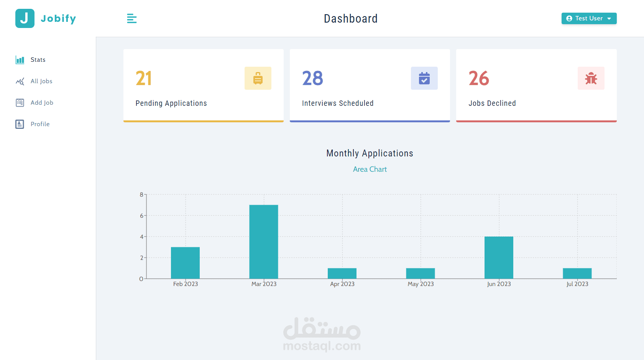Click the 26 declined count

(479, 78)
